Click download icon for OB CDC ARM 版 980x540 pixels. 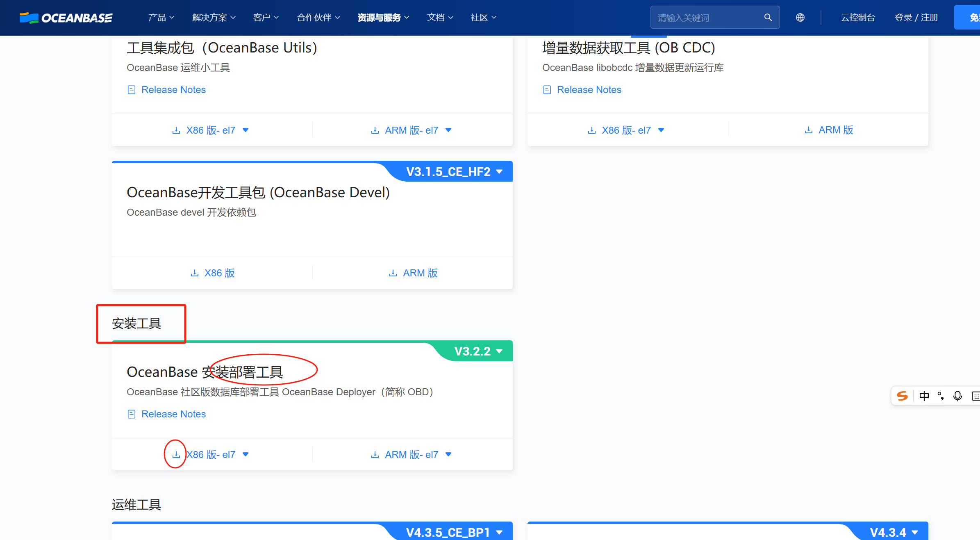coord(809,130)
